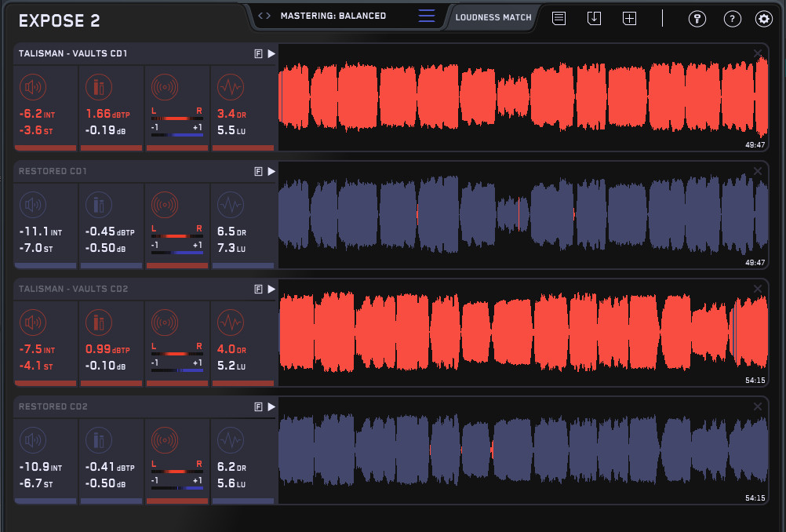786x532 pixels.
Task: Toggle the F filter for Restored CD2
Action: point(258,406)
